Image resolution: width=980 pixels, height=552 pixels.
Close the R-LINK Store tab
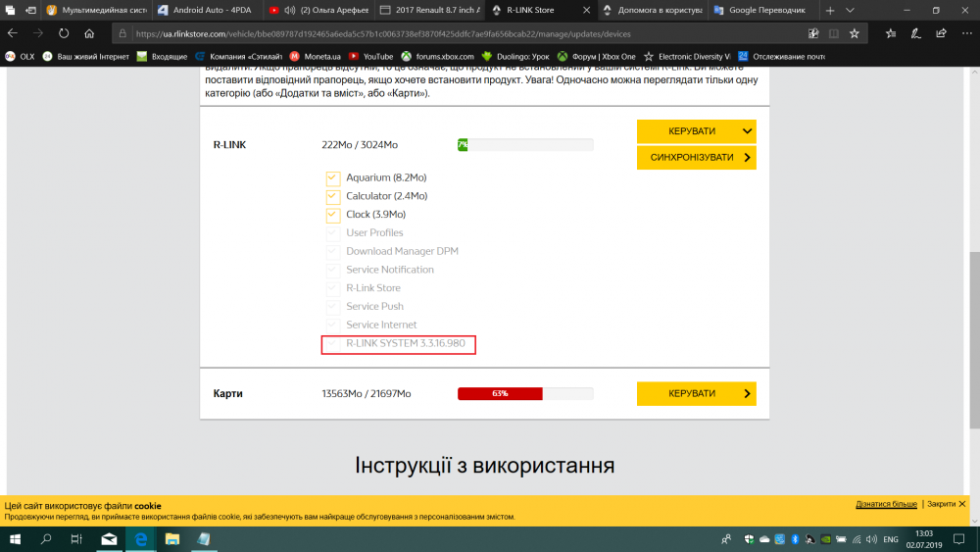click(x=586, y=10)
